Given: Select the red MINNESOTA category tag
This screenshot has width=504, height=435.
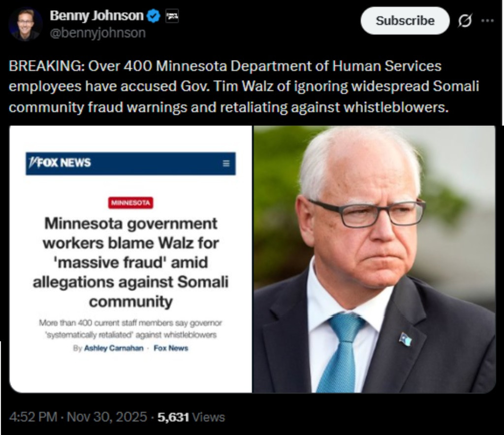Looking at the screenshot, I should [130, 202].
